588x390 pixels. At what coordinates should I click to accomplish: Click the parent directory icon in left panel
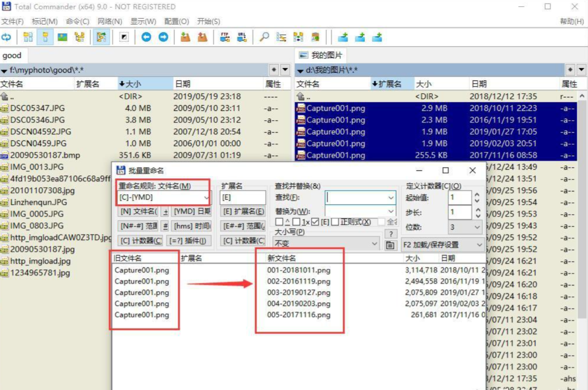(x=5, y=96)
